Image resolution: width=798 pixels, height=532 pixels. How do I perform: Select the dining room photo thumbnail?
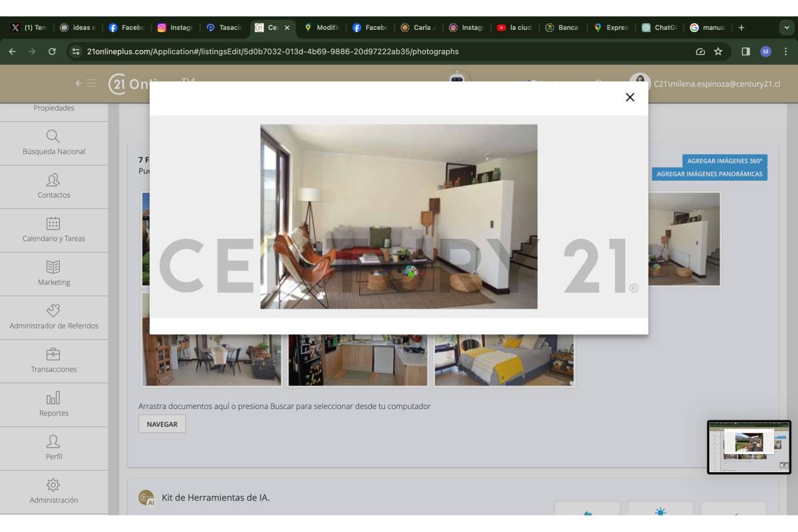pos(211,359)
